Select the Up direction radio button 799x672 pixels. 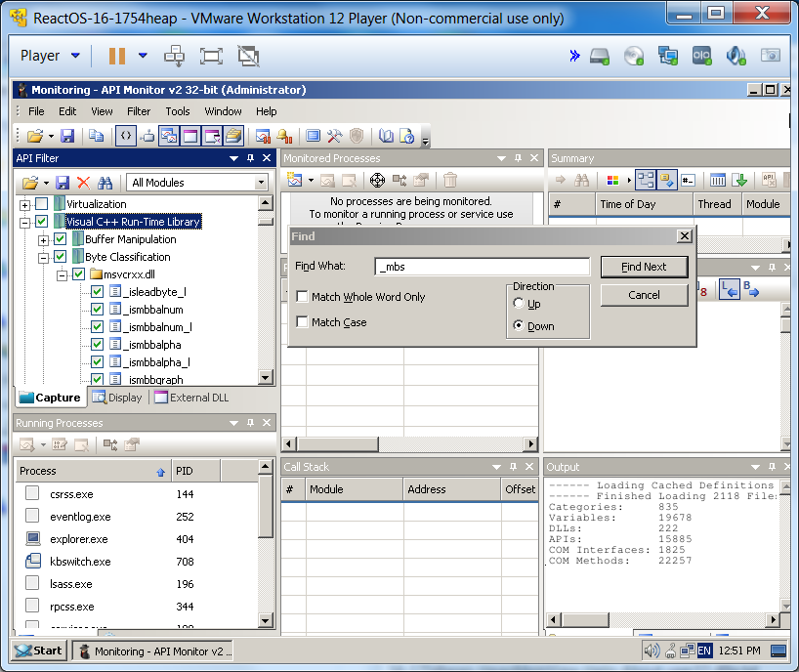519,304
